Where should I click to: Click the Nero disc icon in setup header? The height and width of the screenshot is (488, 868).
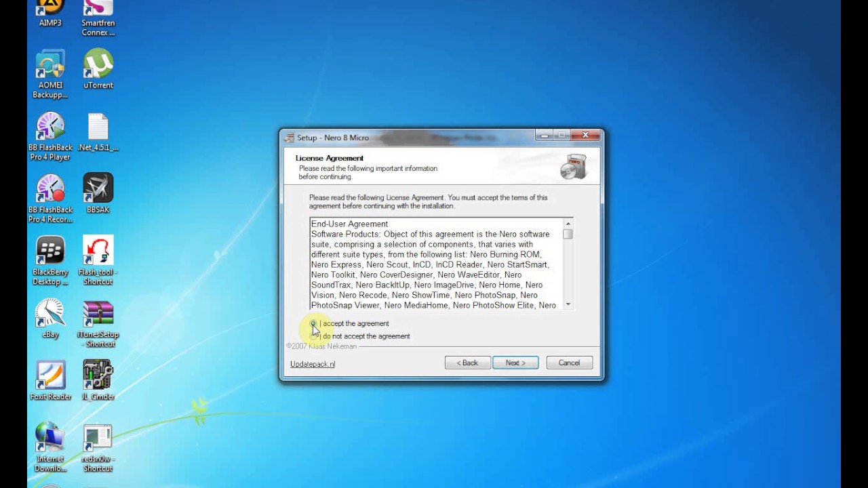(573, 167)
